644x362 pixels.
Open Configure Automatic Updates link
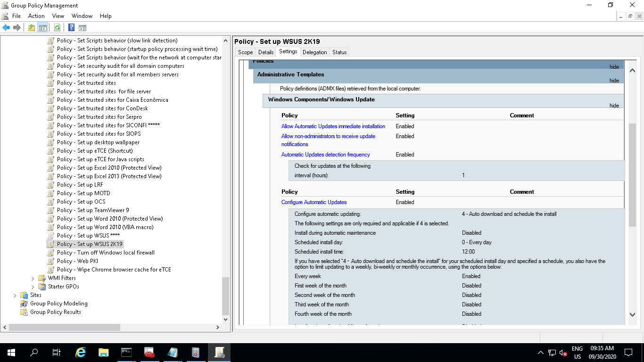point(314,202)
